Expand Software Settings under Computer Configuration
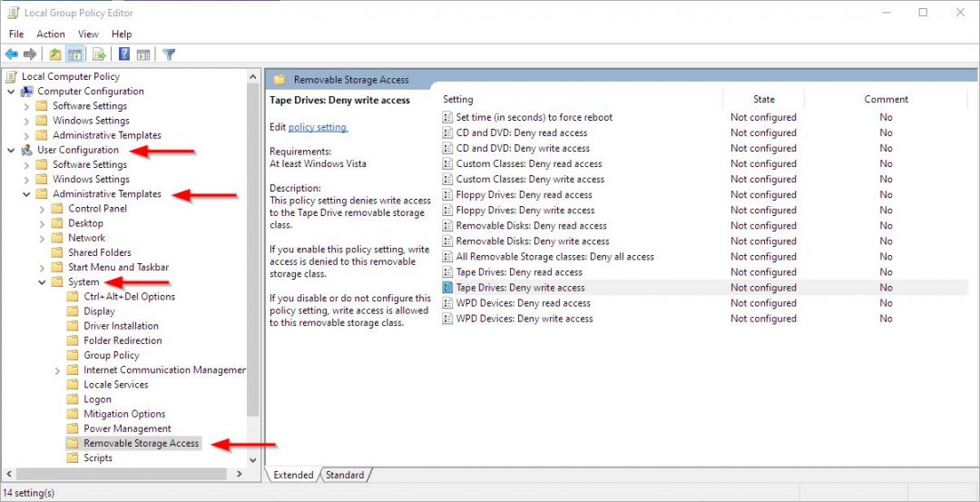Screen dimensions: 980x502 (x=26, y=106)
